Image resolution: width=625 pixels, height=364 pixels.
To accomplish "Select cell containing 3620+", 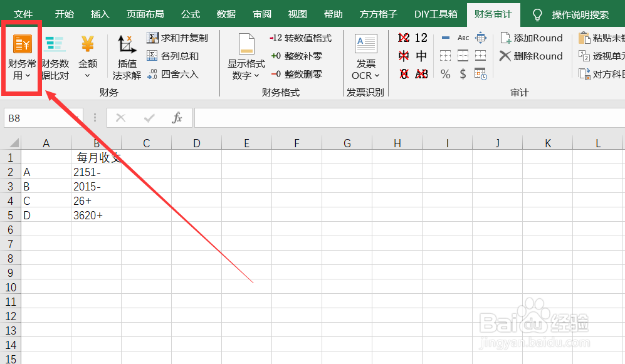I will 97,215.
